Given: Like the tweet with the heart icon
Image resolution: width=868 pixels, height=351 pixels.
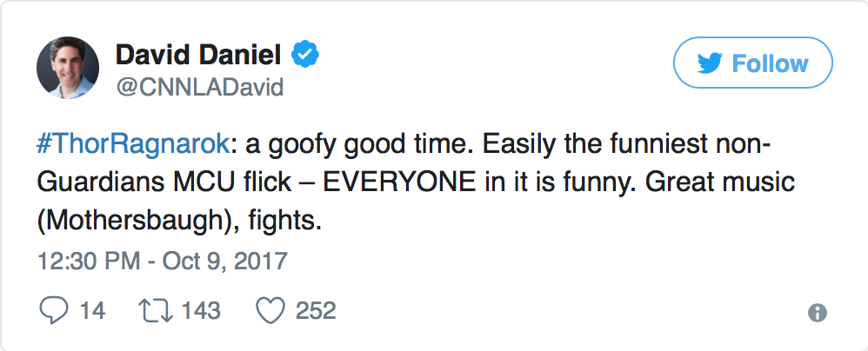Looking at the screenshot, I should coord(270,310).
